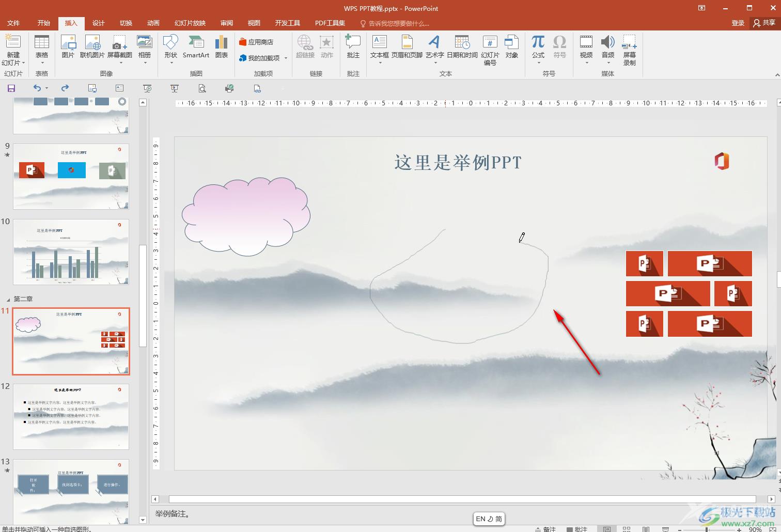This screenshot has width=781, height=532.
Task: Click the 共享 share button
Action: pyautogui.click(x=765, y=23)
